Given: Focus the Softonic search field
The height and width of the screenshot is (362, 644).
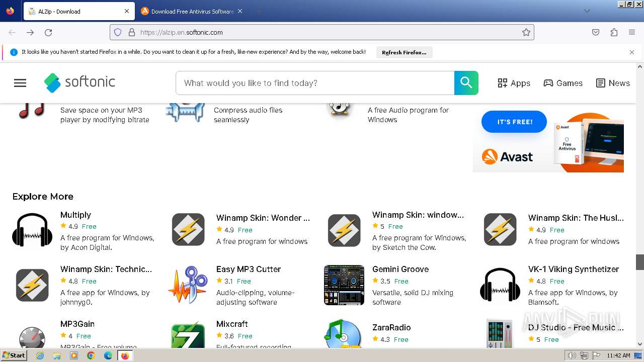Looking at the screenshot, I should click(315, 83).
